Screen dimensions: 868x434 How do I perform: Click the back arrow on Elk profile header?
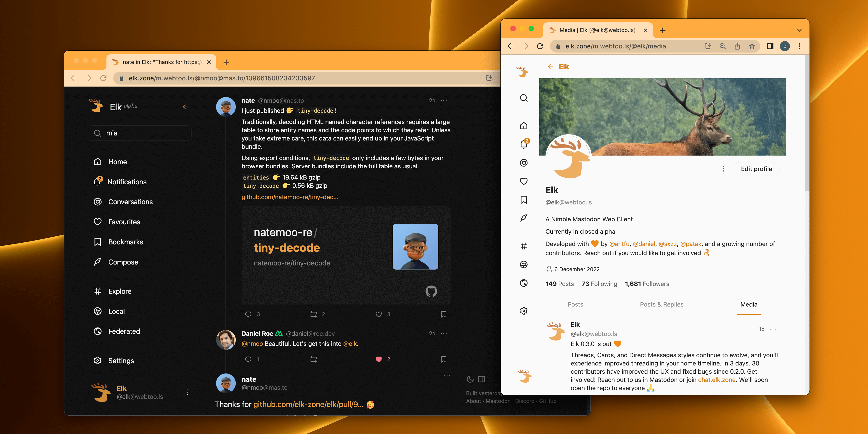coord(550,66)
